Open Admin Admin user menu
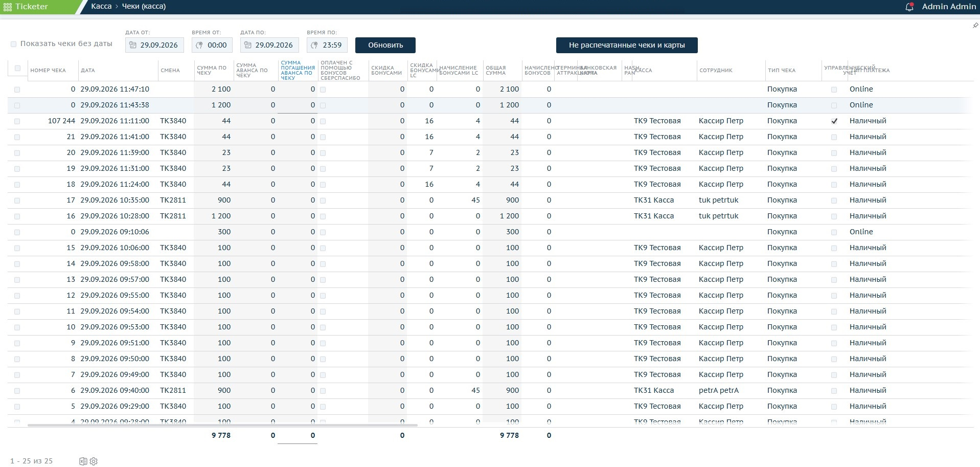This screenshot has width=980, height=467. pyautogui.click(x=949, y=6)
